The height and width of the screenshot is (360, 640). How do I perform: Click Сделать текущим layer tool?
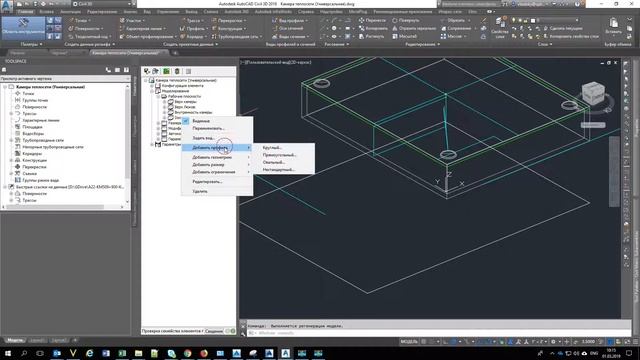tap(562, 28)
